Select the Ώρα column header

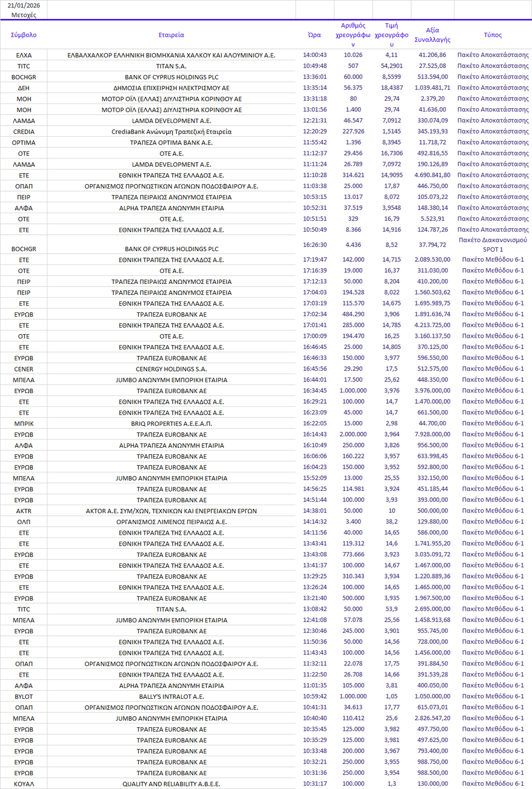click(x=315, y=35)
